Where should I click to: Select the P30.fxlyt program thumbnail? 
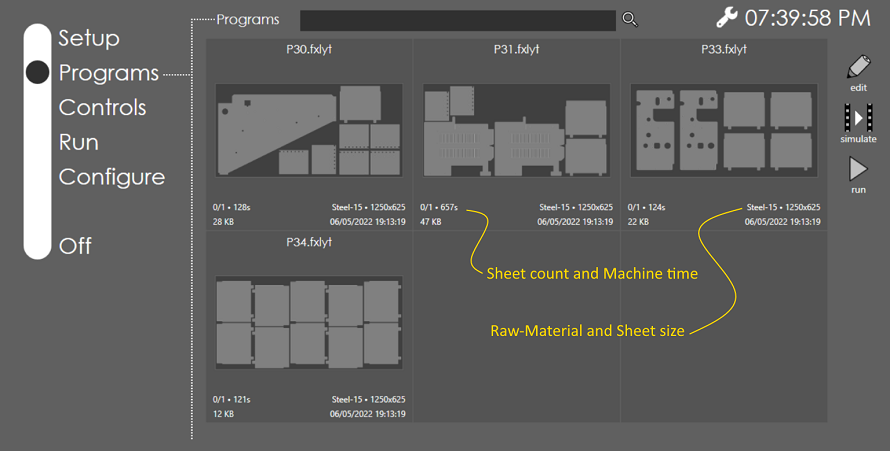pos(309,131)
